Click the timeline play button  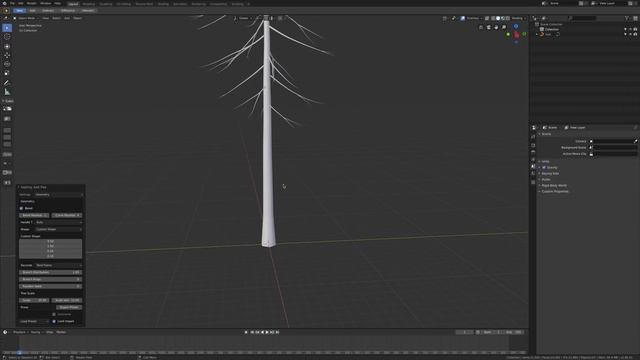tap(267, 332)
